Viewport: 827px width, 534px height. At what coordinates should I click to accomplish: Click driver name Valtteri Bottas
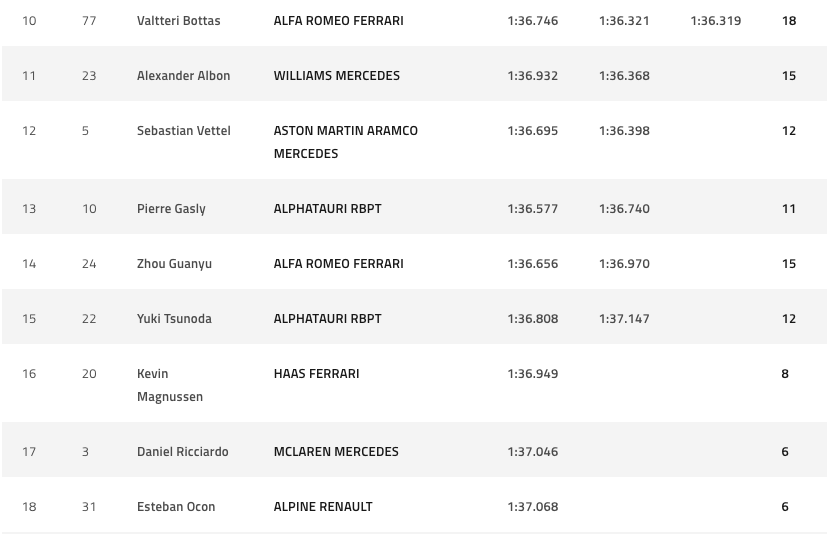point(178,21)
